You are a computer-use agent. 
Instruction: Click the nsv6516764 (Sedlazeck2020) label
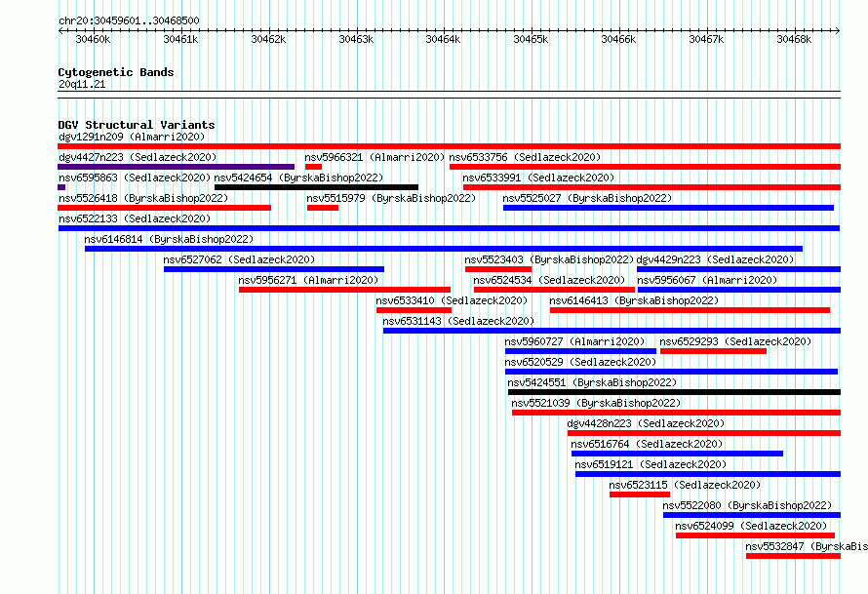(648, 444)
